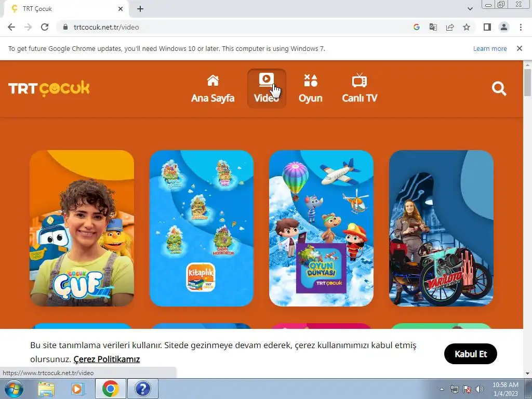The image size is (532, 399).
Task: Click the Action Center flag tray icon
Action: 467,389
